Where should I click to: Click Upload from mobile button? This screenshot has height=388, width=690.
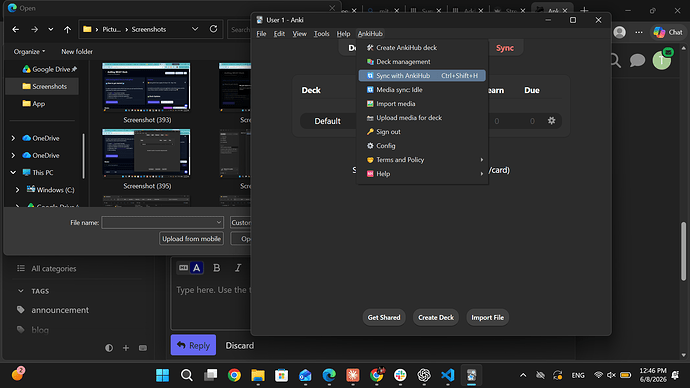[191, 238]
